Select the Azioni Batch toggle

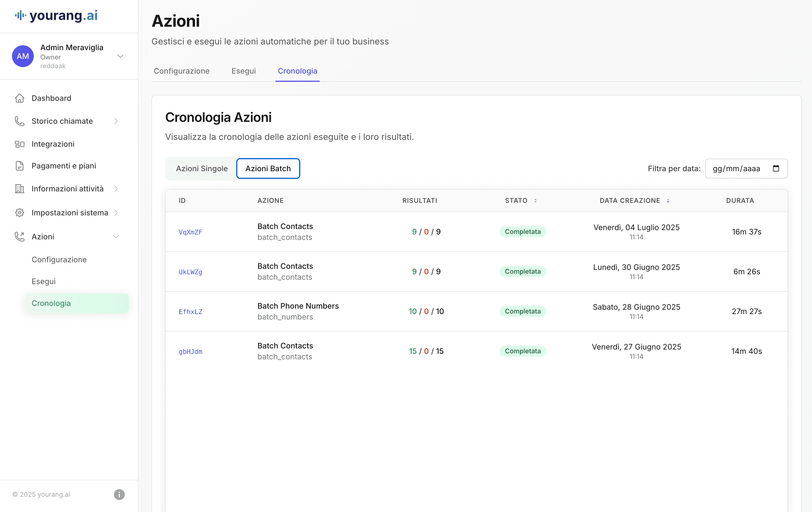pyautogui.click(x=268, y=168)
